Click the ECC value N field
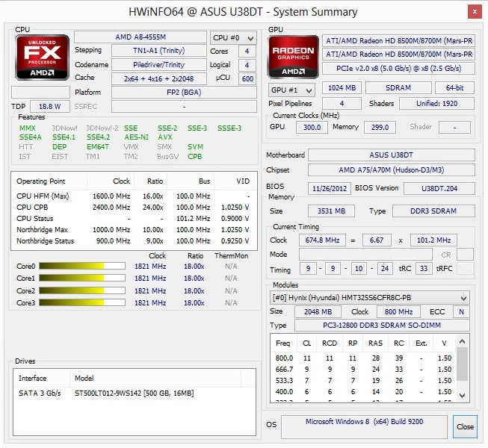Screen dimensions: 488x448 [461, 312]
